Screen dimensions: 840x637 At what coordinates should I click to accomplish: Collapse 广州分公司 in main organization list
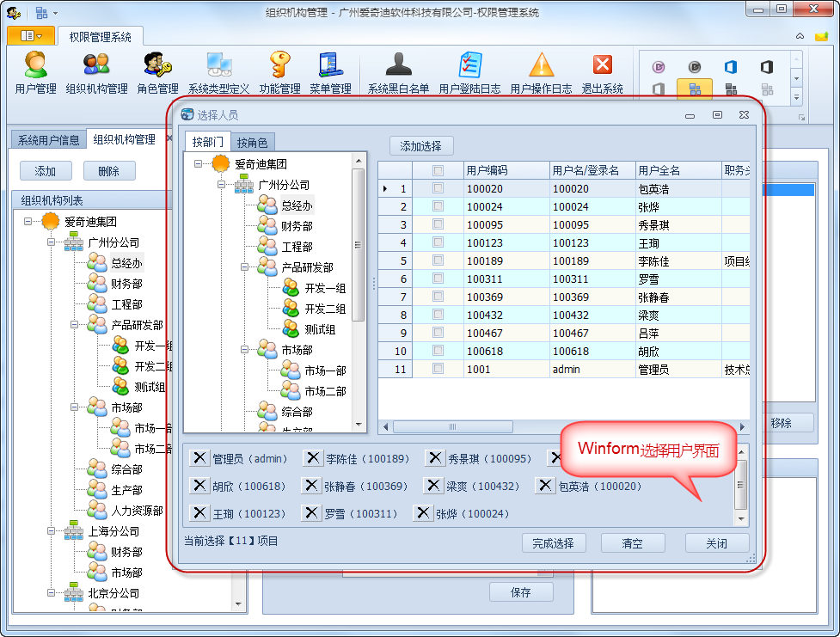click(x=51, y=242)
